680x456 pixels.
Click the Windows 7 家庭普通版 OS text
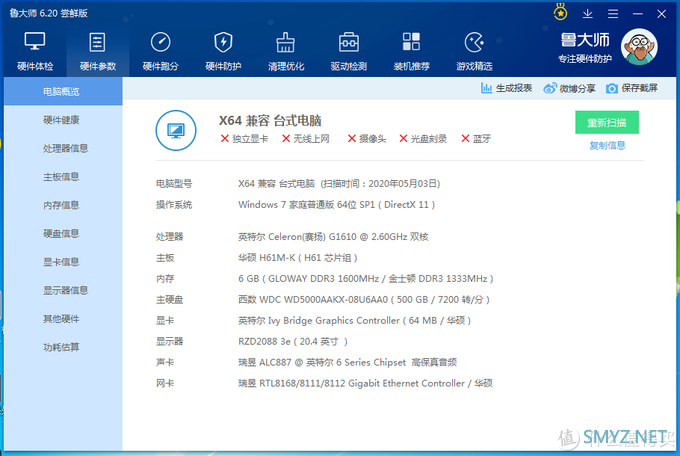tap(337, 204)
